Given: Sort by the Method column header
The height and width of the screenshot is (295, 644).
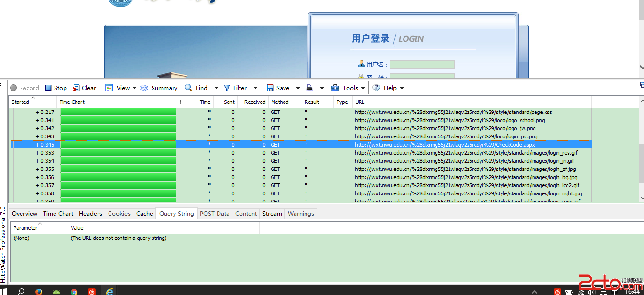Looking at the screenshot, I should click(x=285, y=102).
